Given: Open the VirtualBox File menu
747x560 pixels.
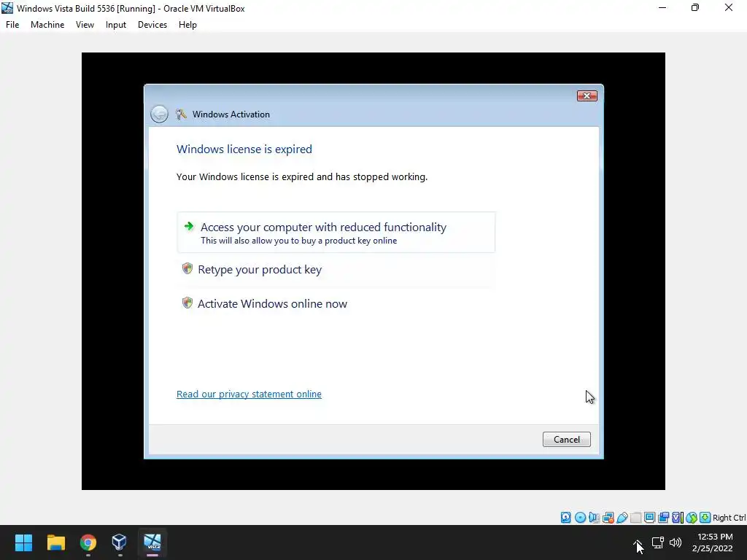Looking at the screenshot, I should (x=12, y=25).
